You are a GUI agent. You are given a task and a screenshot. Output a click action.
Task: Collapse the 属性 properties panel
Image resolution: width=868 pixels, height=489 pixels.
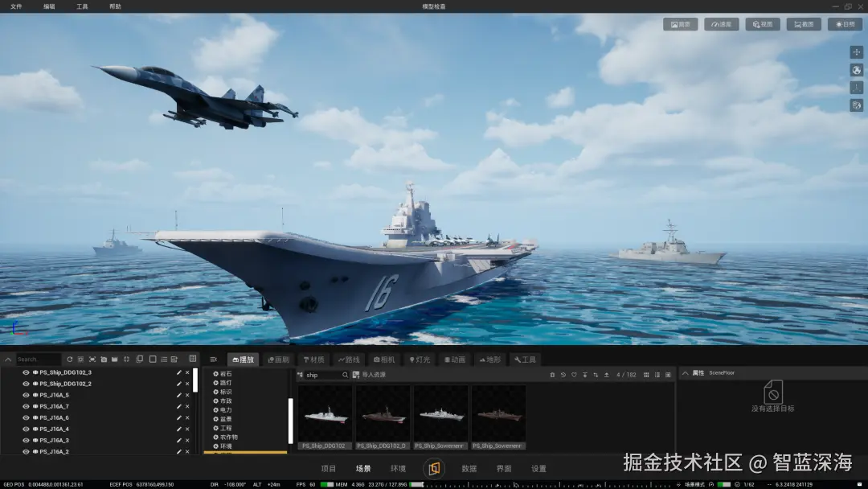pyautogui.click(x=686, y=373)
